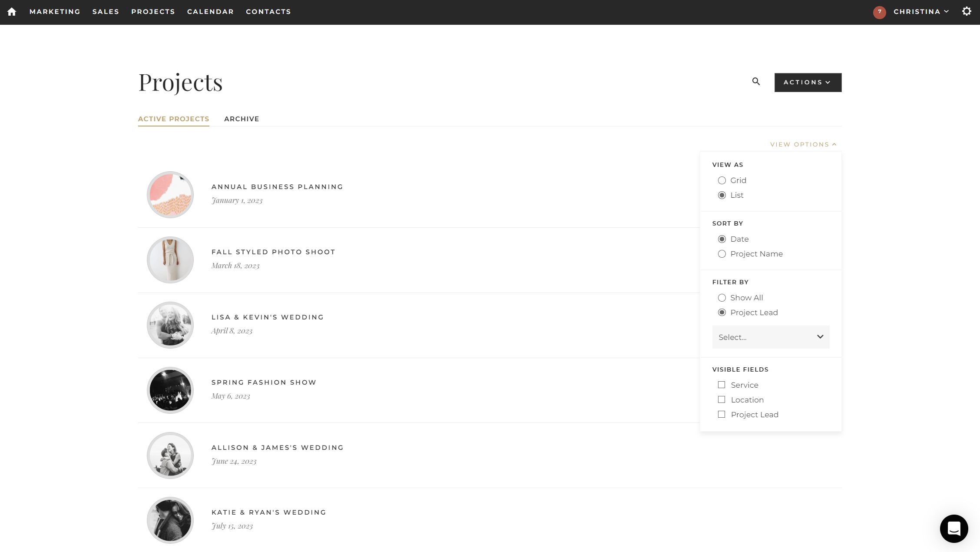Image resolution: width=980 pixels, height=552 pixels.
Task: Select Show All under Filter By
Action: 722,298
